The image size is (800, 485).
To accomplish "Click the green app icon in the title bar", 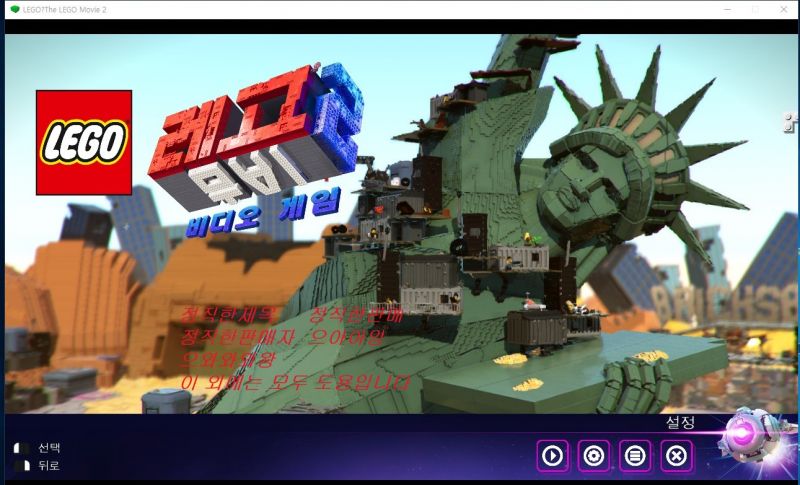I will [15, 9].
